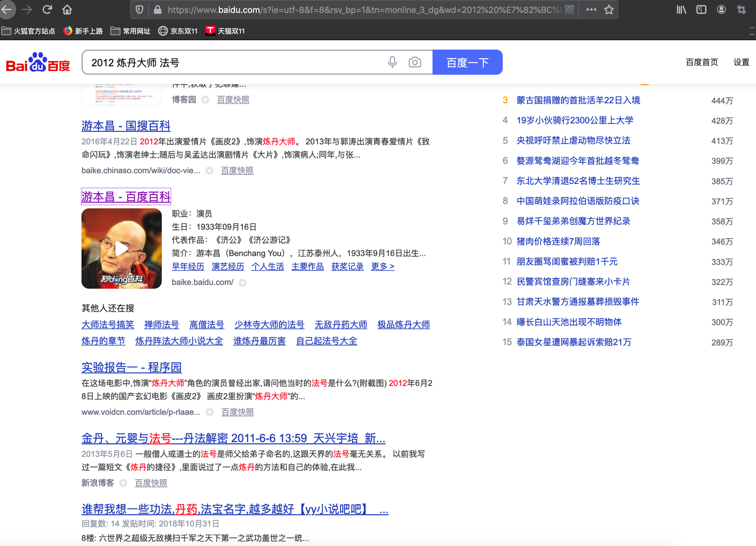Viewport: 756px width, 546px height.
Task: Open 常用网址 bookmarks folder
Action: 130,31
